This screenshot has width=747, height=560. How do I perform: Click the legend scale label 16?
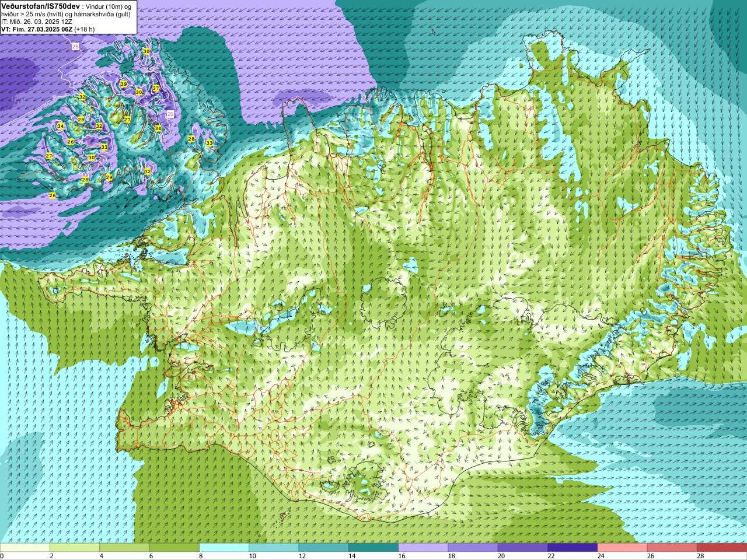click(402, 556)
